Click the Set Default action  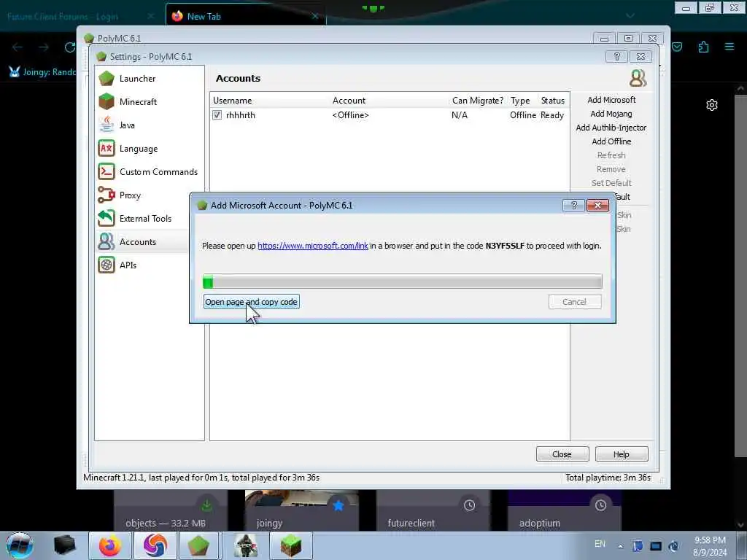[x=611, y=183]
